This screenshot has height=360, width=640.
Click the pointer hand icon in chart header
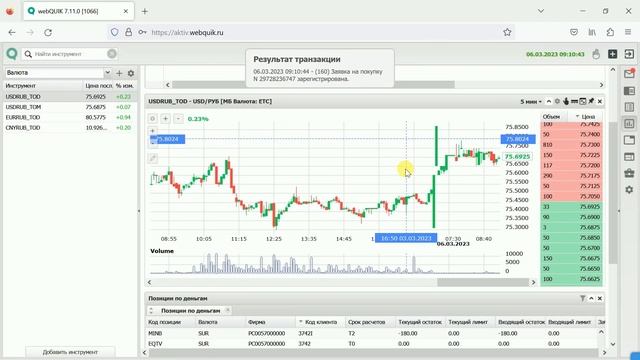566,101
